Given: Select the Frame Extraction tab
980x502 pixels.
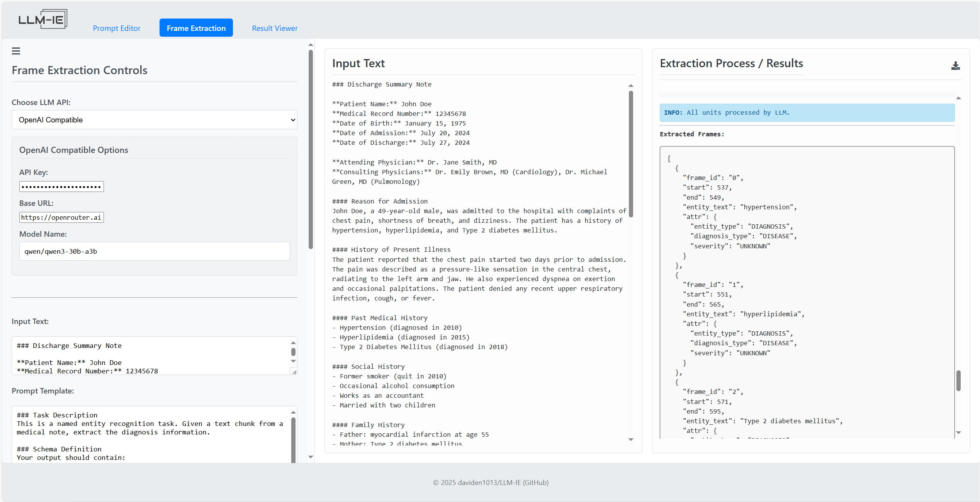Looking at the screenshot, I should tap(196, 28).
